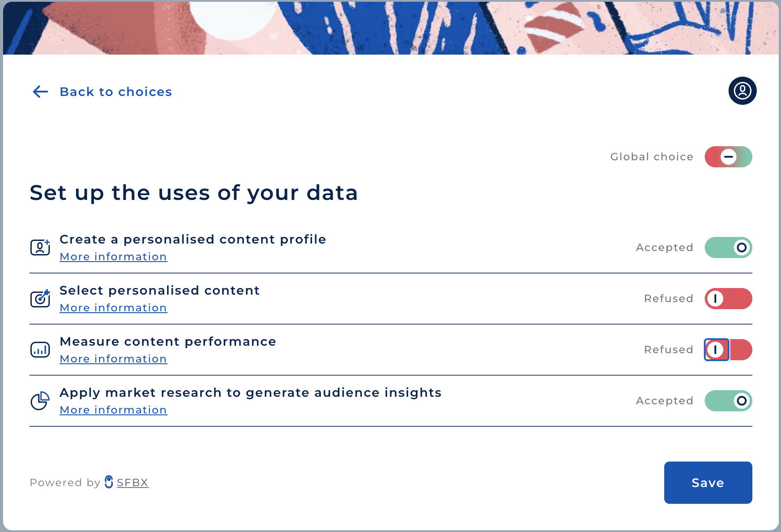Open the account profile icon top right
The height and width of the screenshot is (532, 781).
(x=742, y=91)
